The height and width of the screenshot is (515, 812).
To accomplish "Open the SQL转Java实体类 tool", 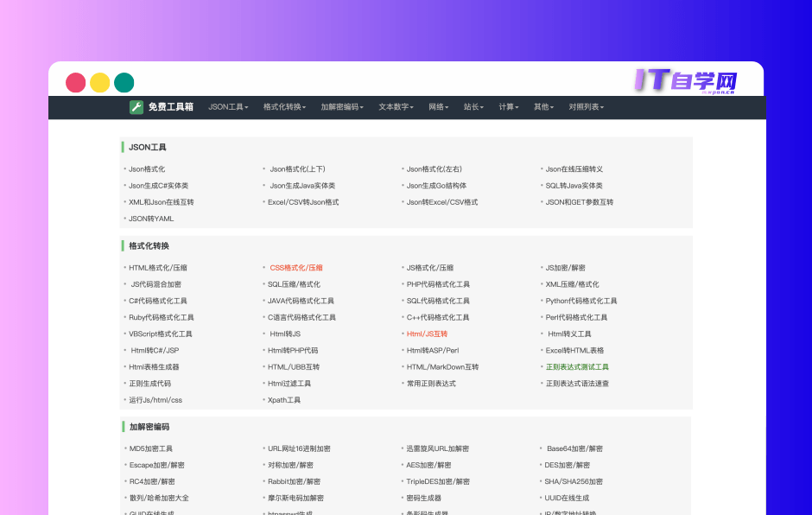I will click(573, 185).
